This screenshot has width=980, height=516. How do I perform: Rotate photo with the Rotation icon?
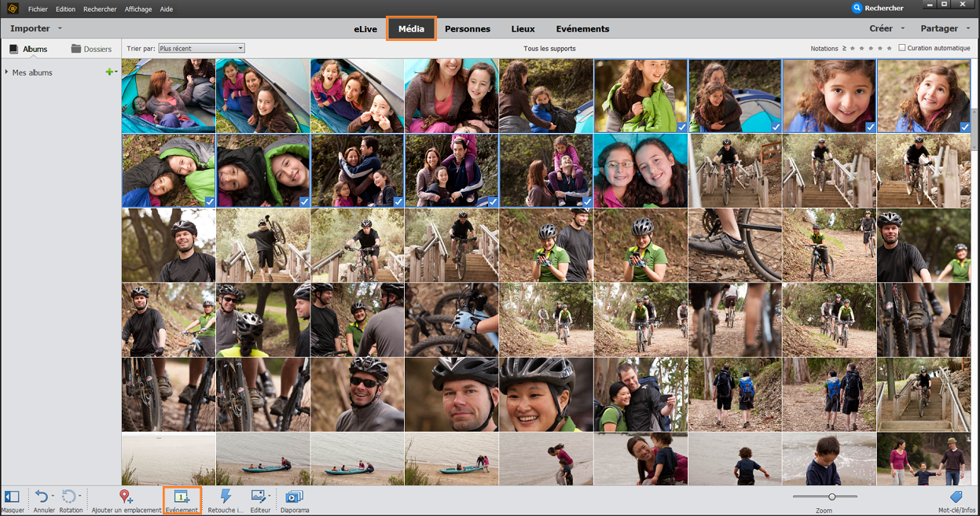pos(69,497)
